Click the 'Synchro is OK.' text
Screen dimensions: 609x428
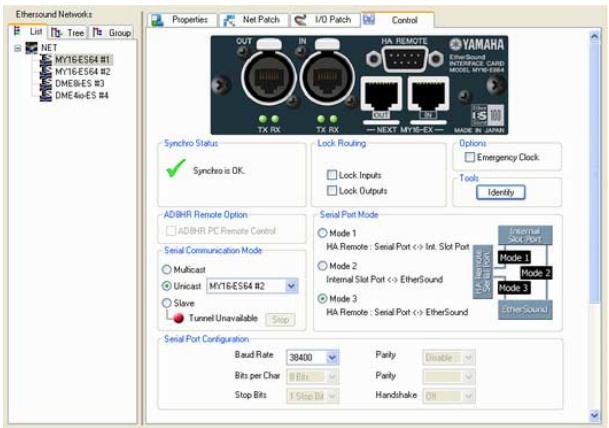[x=219, y=171]
